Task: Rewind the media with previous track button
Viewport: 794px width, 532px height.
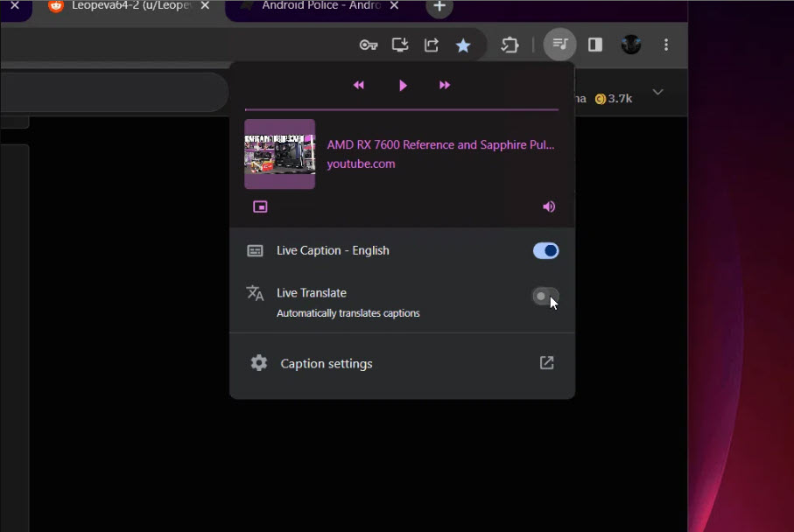Action: pyautogui.click(x=359, y=85)
